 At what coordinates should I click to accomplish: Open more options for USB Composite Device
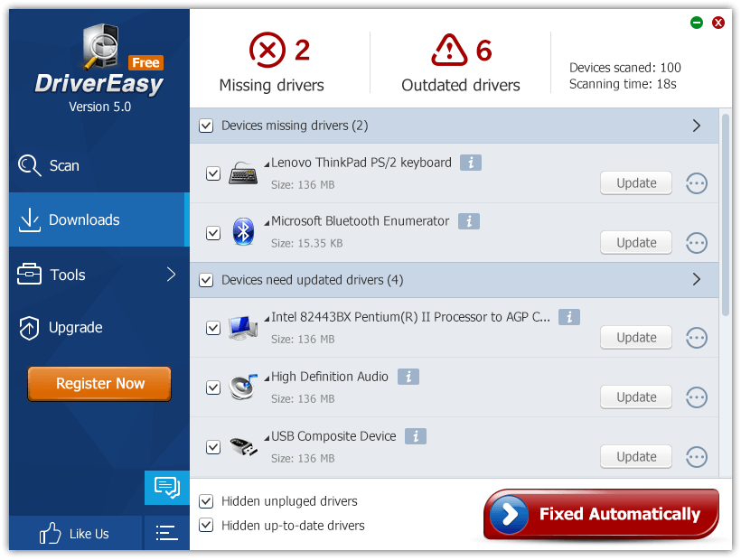click(x=696, y=457)
